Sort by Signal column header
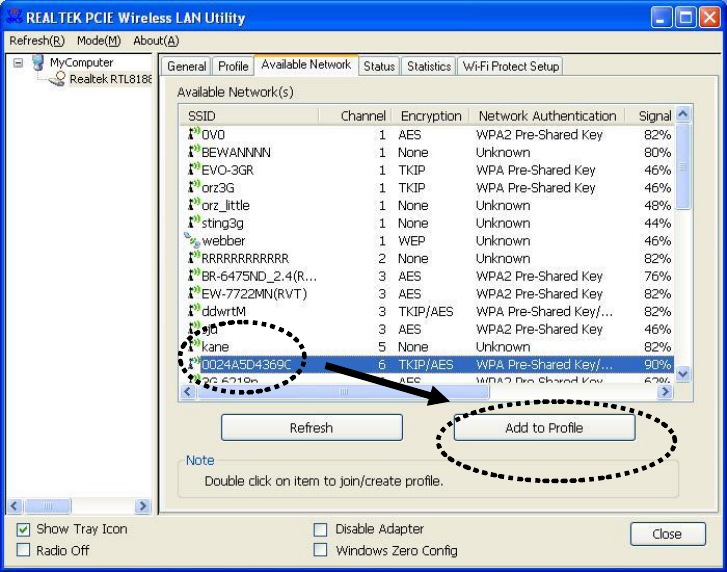 (x=650, y=116)
